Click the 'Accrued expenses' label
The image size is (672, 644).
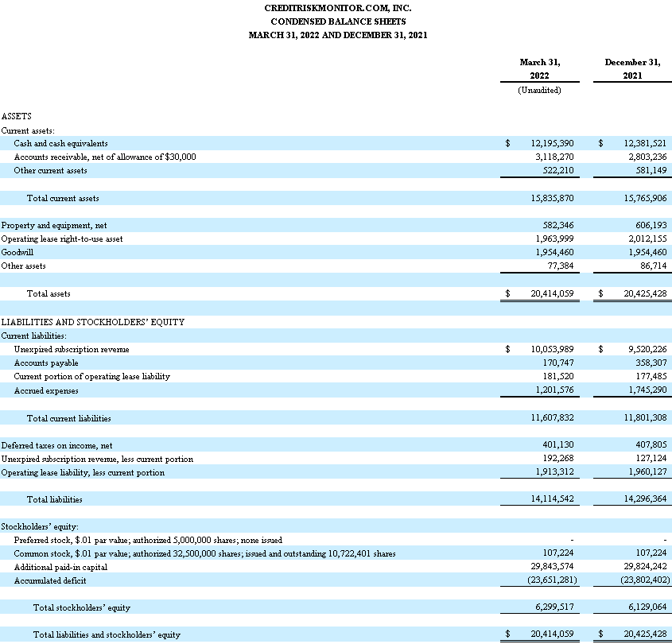click(46, 390)
